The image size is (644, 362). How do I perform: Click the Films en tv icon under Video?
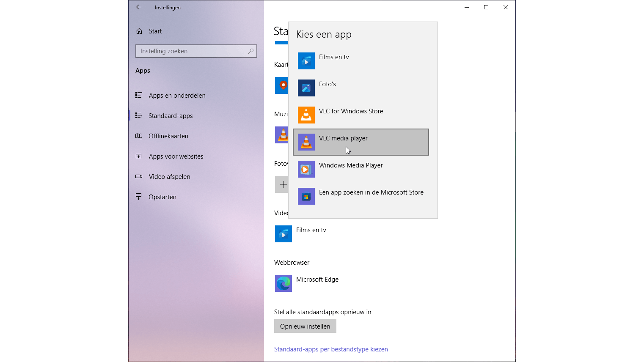[x=283, y=234]
